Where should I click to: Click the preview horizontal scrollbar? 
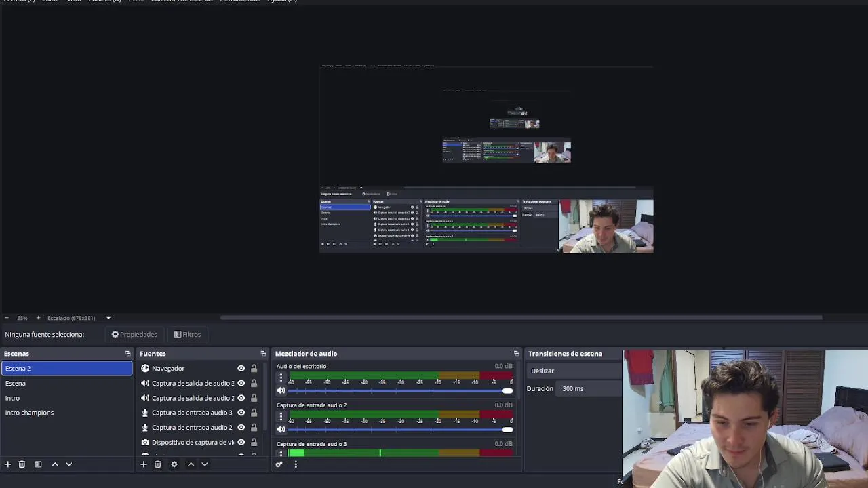point(521,317)
